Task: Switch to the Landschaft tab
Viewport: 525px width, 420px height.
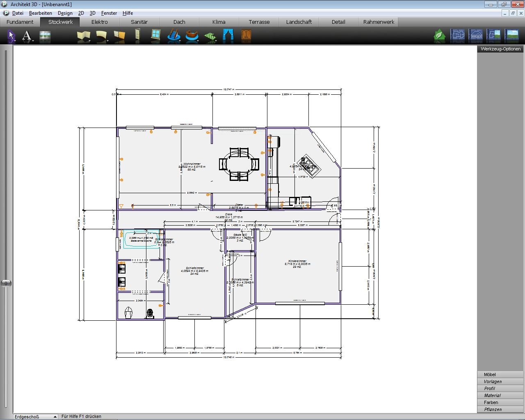Action: (x=299, y=22)
